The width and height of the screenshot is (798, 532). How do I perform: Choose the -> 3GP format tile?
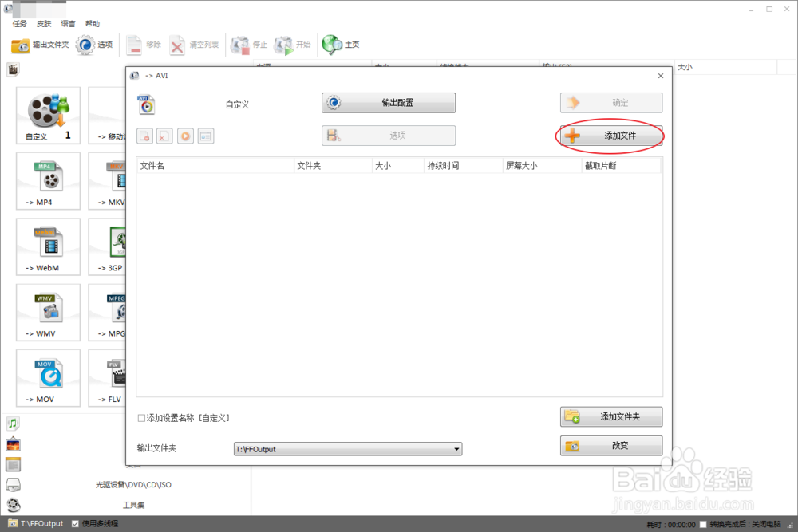(x=107, y=246)
